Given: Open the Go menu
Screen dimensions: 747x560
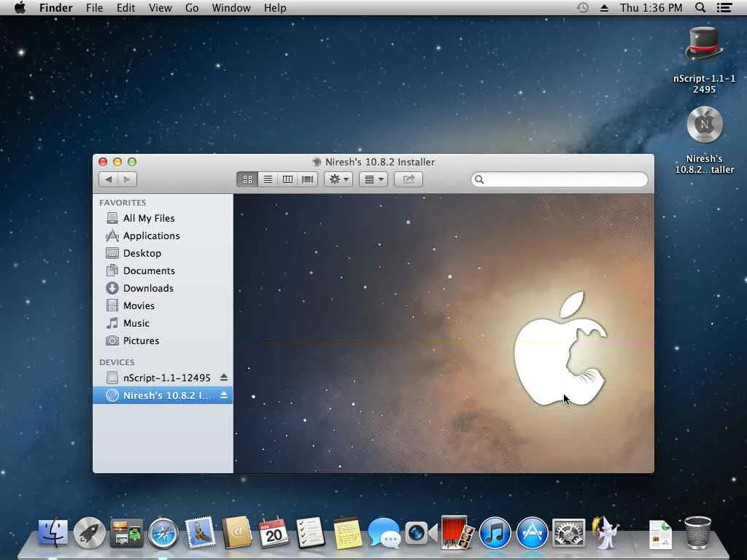Looking at the screenshot, I should click(x=192, y=7).
